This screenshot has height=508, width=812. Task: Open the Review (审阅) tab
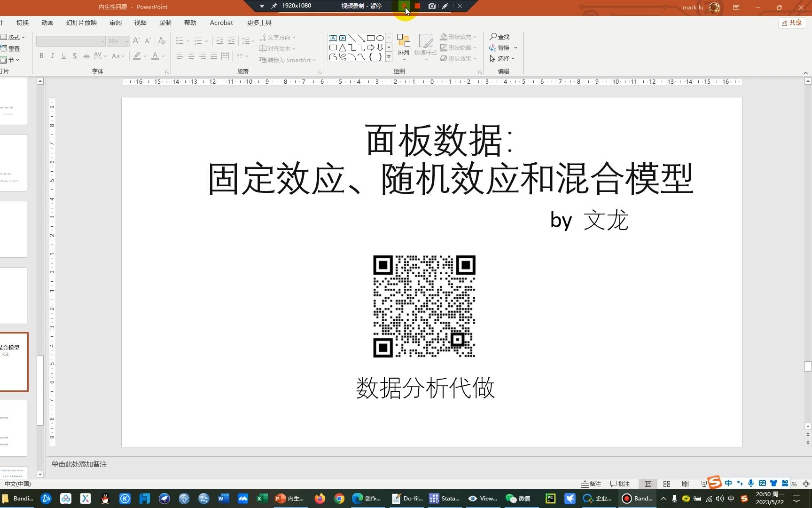pos(116,23)
